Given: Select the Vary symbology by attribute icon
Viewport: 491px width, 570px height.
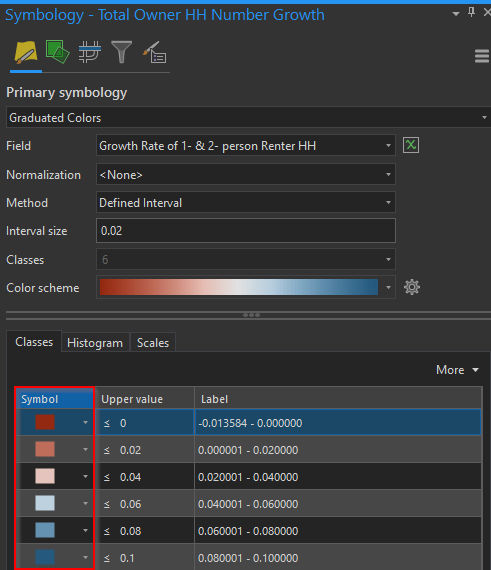Looking at the screenshot, I should tap(57, 52).
